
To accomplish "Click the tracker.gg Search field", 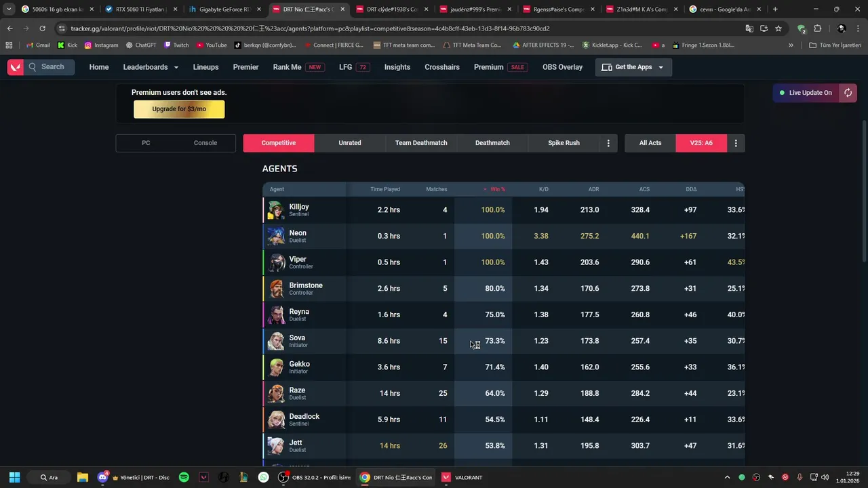I will [x=49, y=67].
